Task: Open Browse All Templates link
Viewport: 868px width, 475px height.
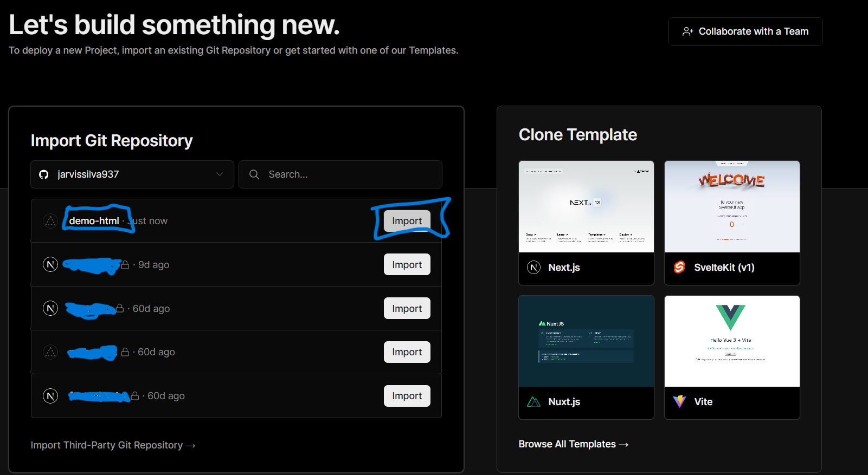Action: tap(573, 444)
